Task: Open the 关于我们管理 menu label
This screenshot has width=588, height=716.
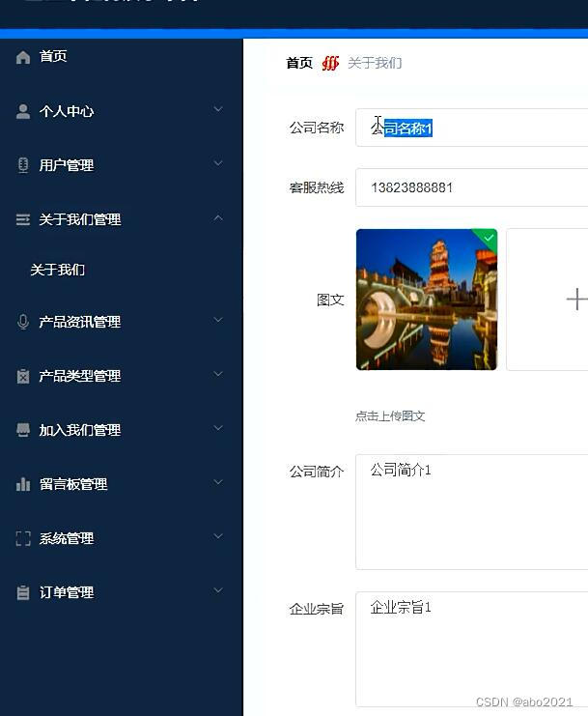Action: [x=80, y=219]
